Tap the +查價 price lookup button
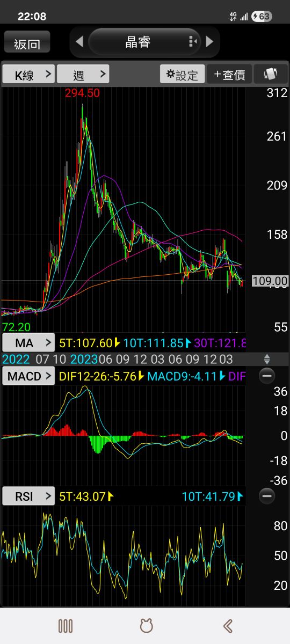Image resolution: width=290 pixels, height=644 pixels. [x=230, y=74]
